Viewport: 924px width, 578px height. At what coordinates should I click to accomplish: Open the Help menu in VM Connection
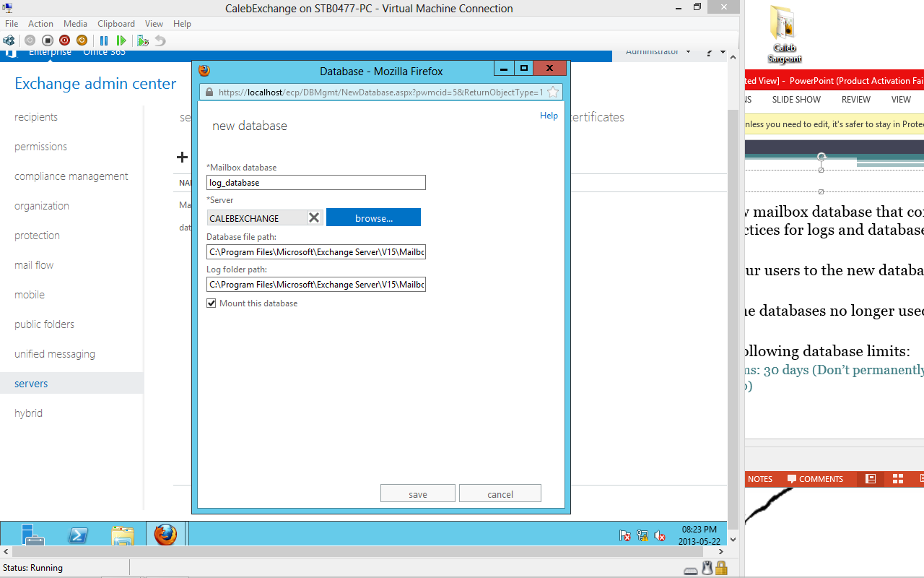pyautogui.click(x=182, y=24)
